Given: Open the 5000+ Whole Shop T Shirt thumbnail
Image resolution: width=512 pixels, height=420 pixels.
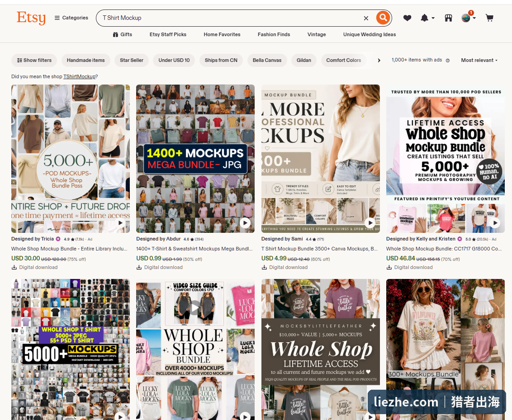Looking at the screenshot, I should point(71,349).
